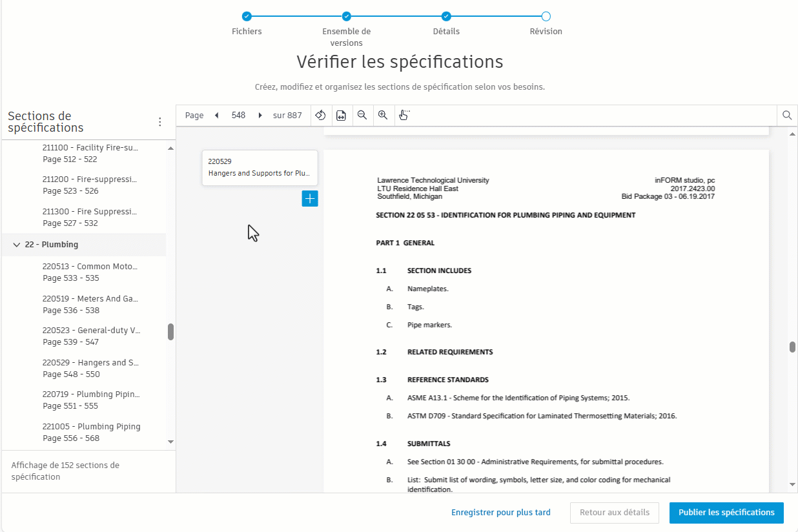Click the 'sur 887' page total text
798x532 pixels.
pos(287,116)
